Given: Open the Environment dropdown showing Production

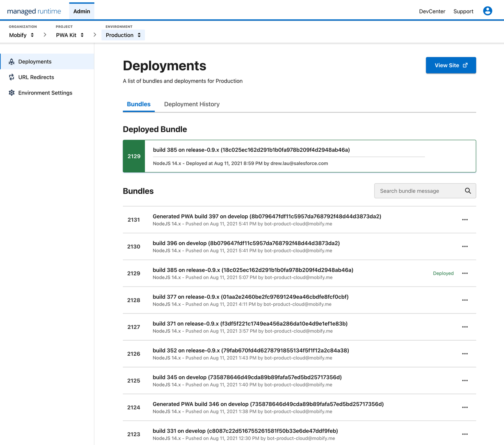Looking at the screenshot, I should tap(123, 35).
